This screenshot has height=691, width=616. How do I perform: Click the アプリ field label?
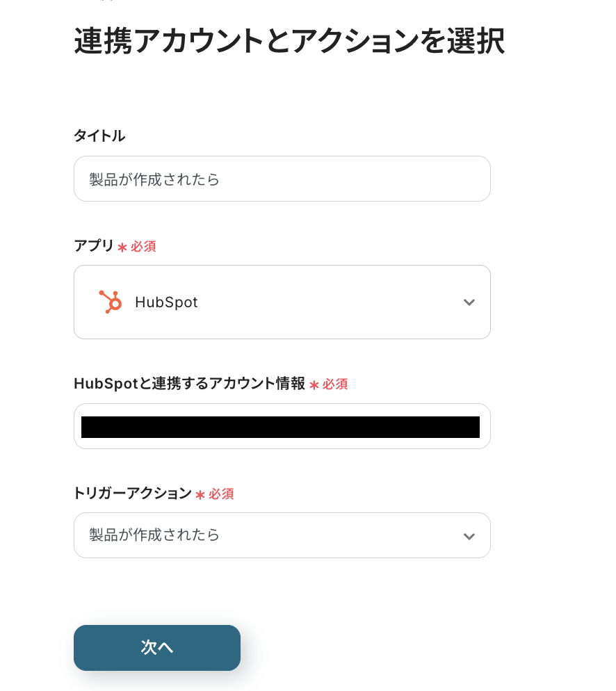point(94,246)
